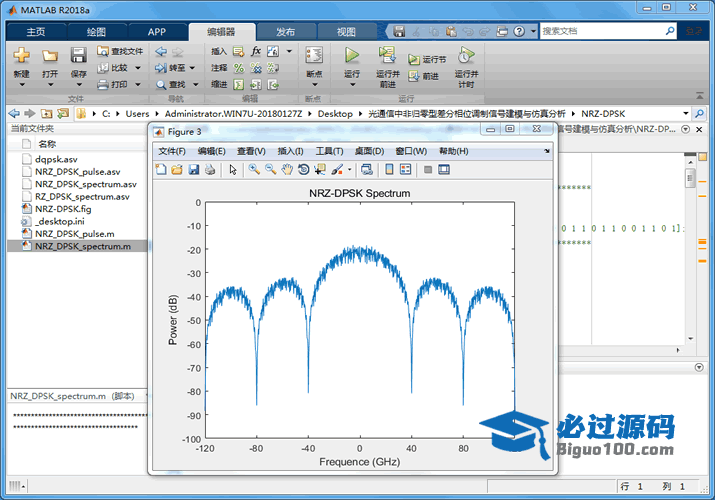Switch to the APP tab
The height and width of the screenshot is (500, 715).
pyautogui.click(x=156, y=31)
